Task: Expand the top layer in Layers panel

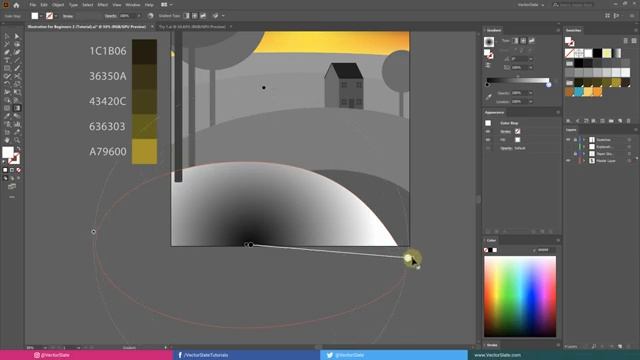Action: point(584,140)
